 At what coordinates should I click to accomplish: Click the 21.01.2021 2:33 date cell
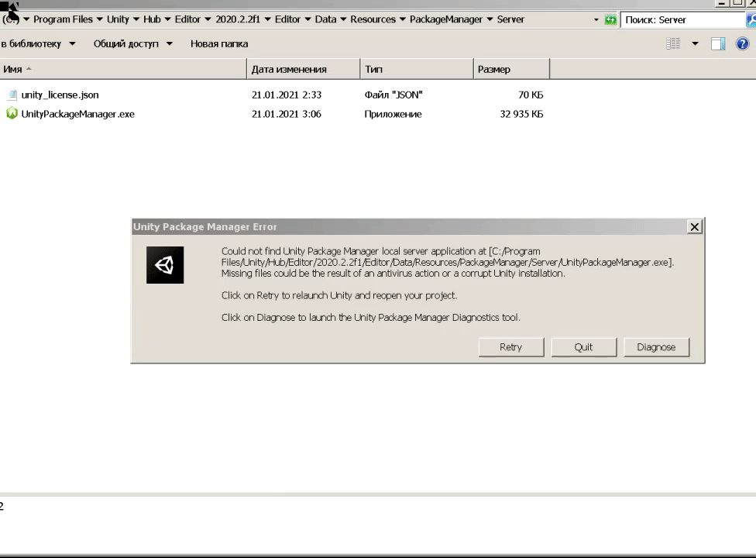click(287, 95)
